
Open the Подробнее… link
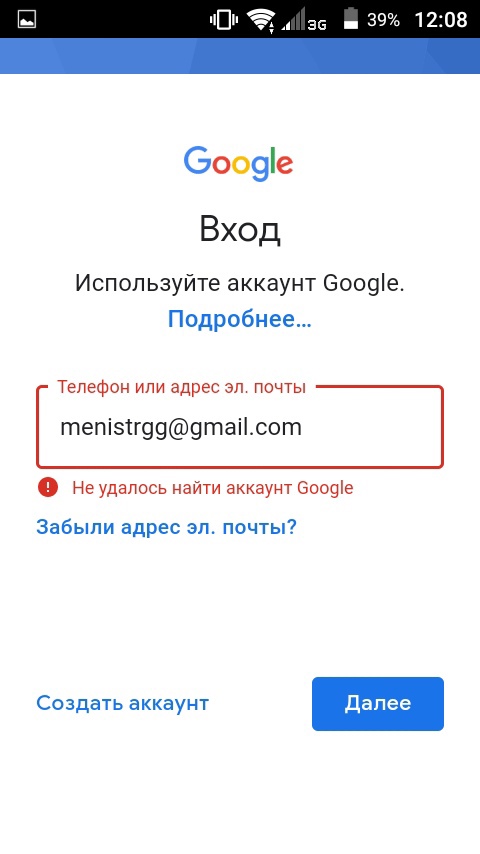tap(240, 319)
